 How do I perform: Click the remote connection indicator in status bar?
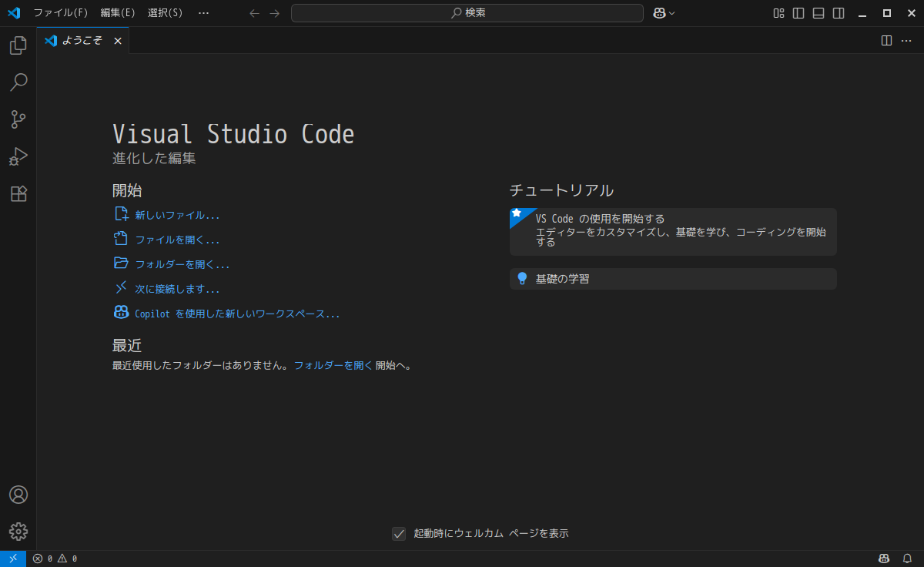click(x=13, y=559)
